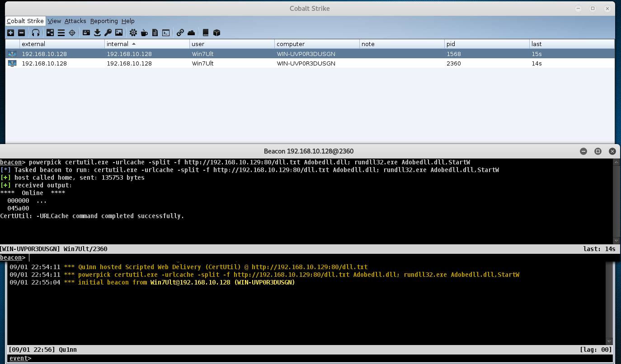
Task: Click the Connect to team server plus icon
Action: [11, 33]
